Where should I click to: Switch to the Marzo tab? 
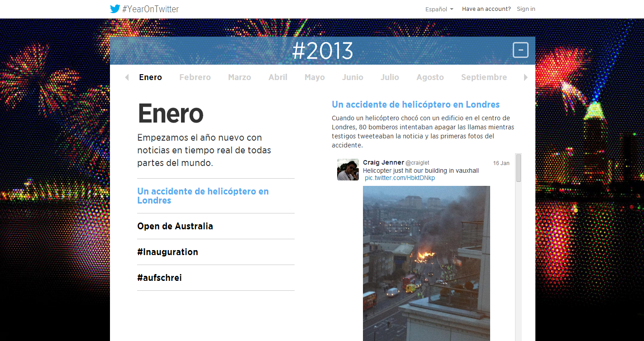pyautogui.click(x=239, y=77)
